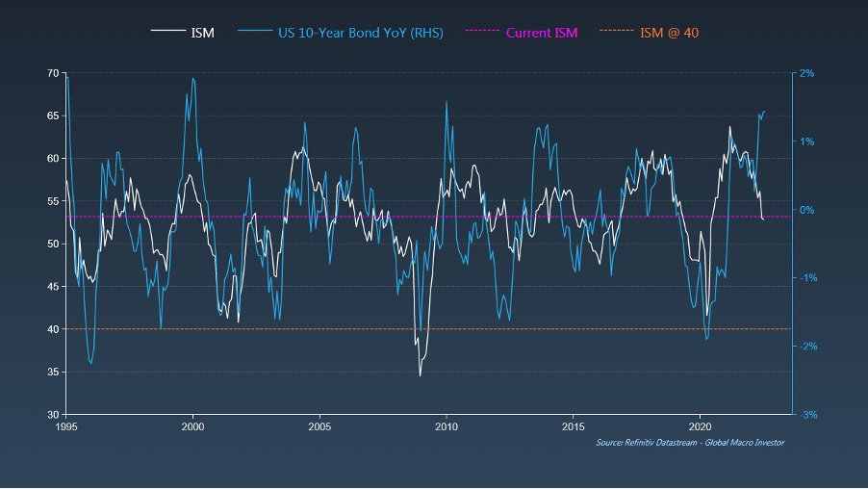868x489 pixels.
Task: Click the 2010 x-axis year label
Action: coord(447,425)
